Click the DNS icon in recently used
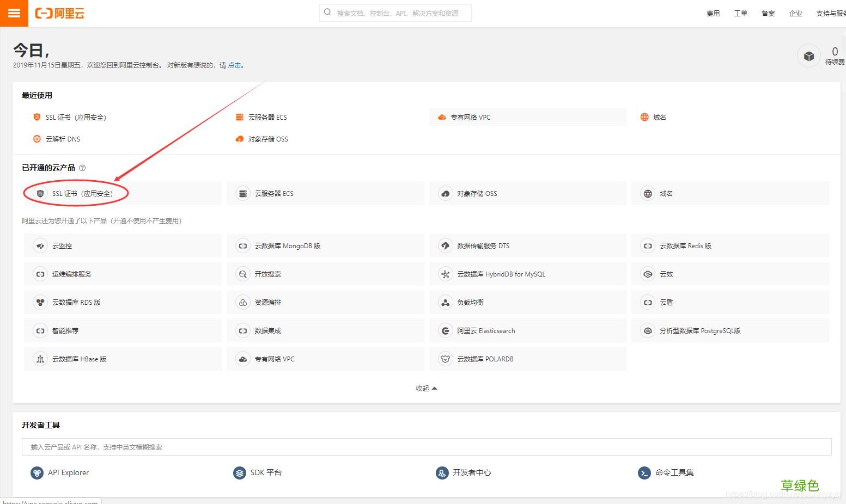 click(x=37, y=139)
